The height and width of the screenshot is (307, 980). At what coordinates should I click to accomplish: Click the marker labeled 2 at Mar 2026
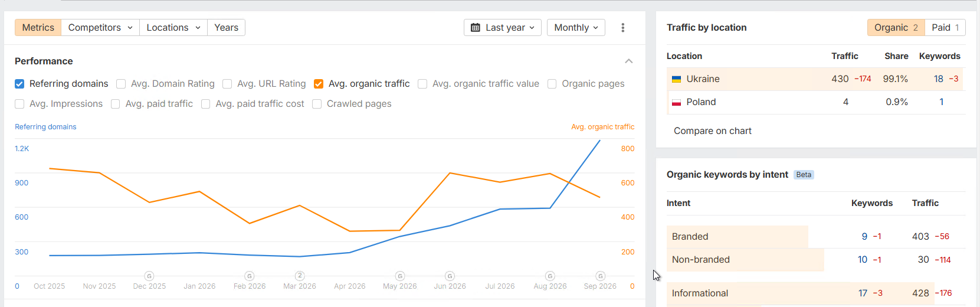click(300, 276)
